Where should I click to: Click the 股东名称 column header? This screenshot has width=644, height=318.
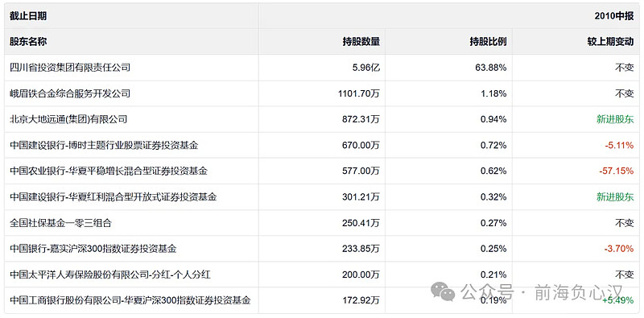28,42
